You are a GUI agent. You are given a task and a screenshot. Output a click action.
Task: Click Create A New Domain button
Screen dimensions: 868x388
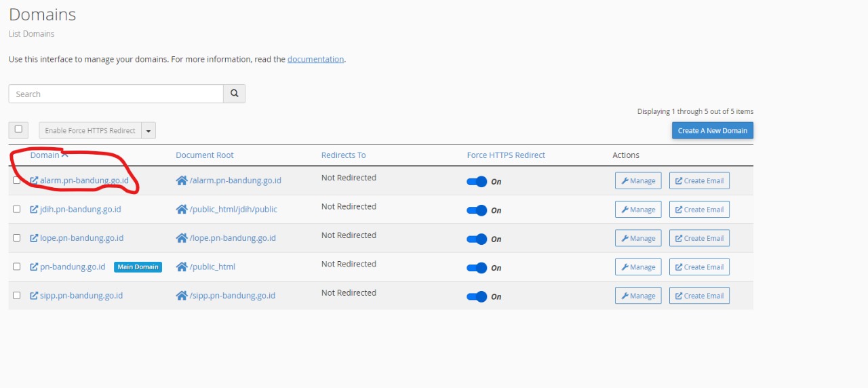point(712,130)
